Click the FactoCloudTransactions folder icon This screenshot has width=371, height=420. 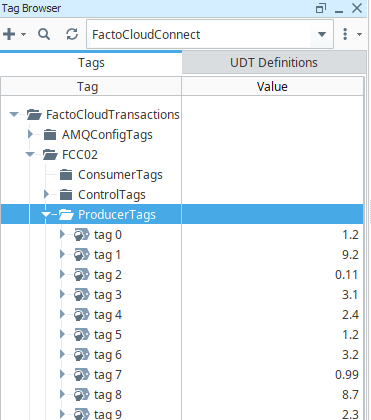pyautogui.click(x=34, y=115)
